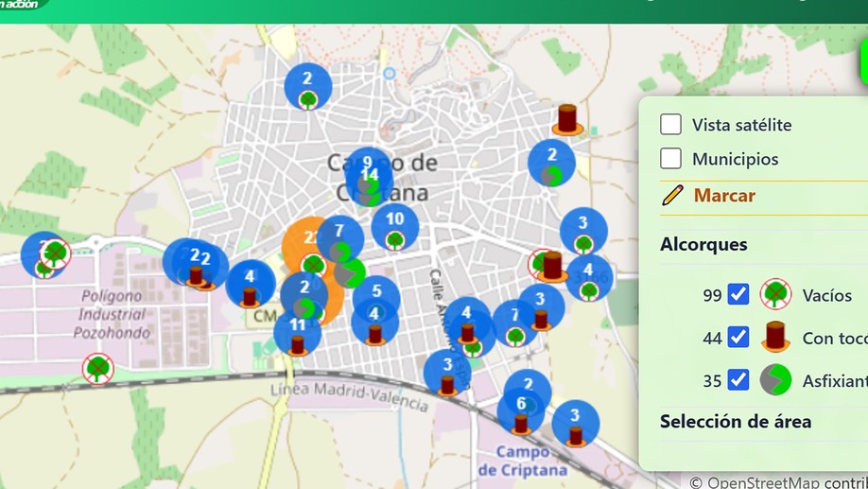Open cluster 7 with the asfixiante icon
868x489 pixels.
[339, 238]
